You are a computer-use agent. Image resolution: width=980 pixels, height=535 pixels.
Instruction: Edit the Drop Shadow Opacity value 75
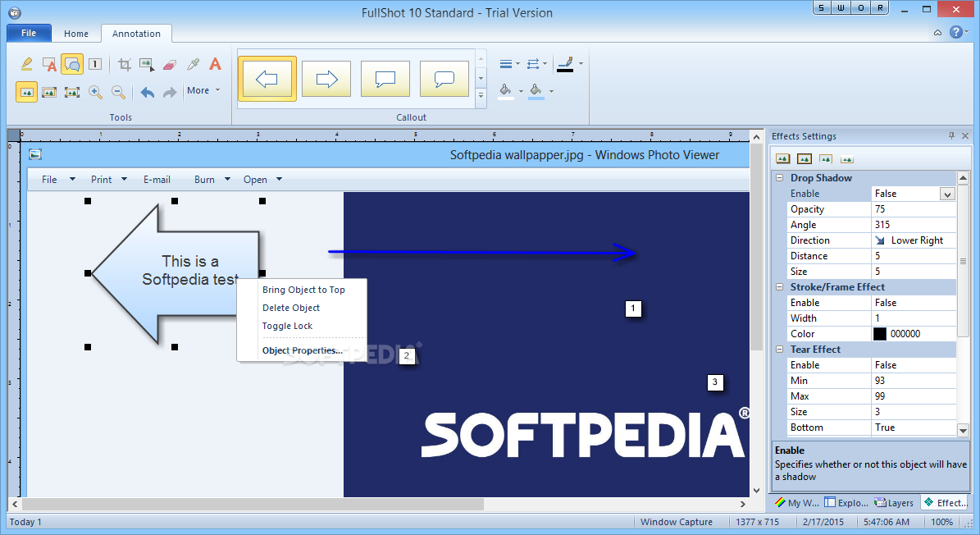point(914,209)
